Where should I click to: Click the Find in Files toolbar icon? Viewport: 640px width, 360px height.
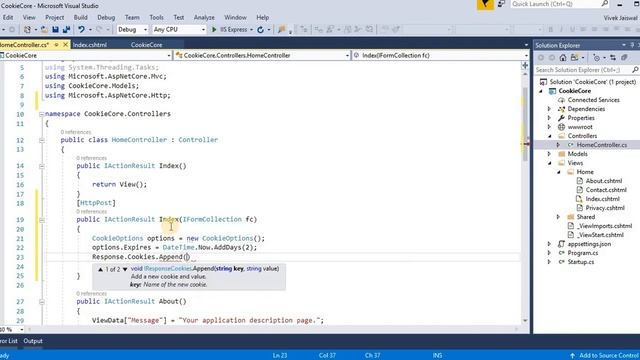click(x=281, y=29)
